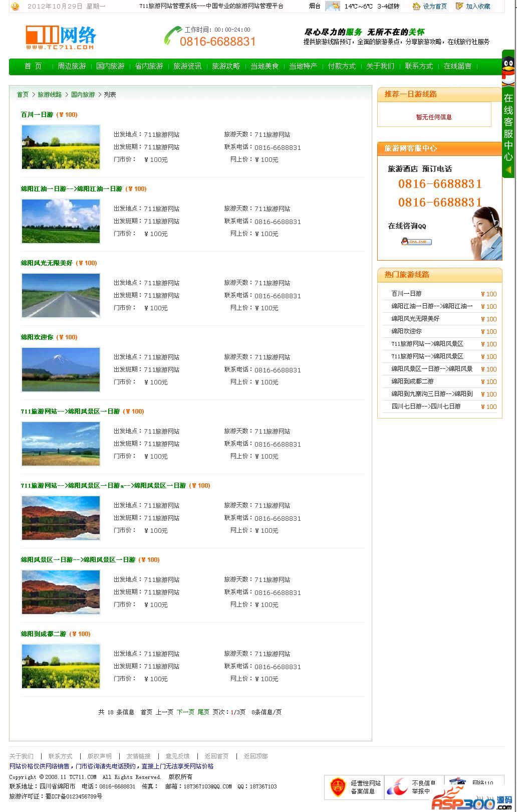This screenshot has width=517, height=812.
Task: Click the 加入收藏 favorites icon
Action: click(x=459, y=6)
